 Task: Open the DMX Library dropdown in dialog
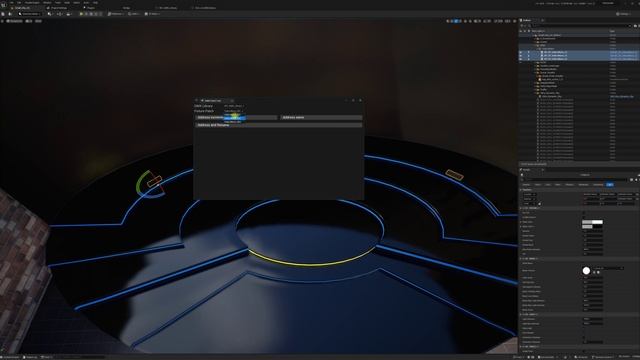234,106
